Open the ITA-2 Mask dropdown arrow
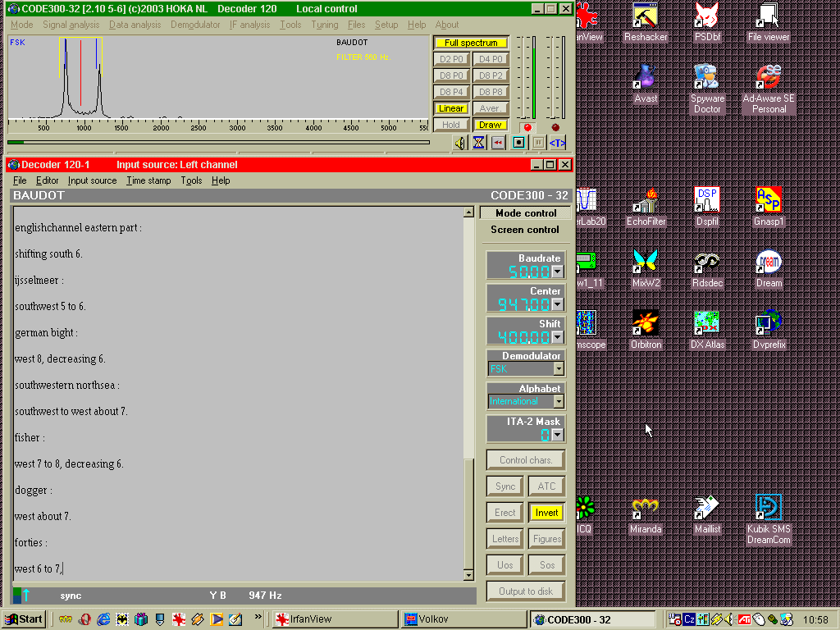This screenshot has width=840, height=630. (558, 435)
